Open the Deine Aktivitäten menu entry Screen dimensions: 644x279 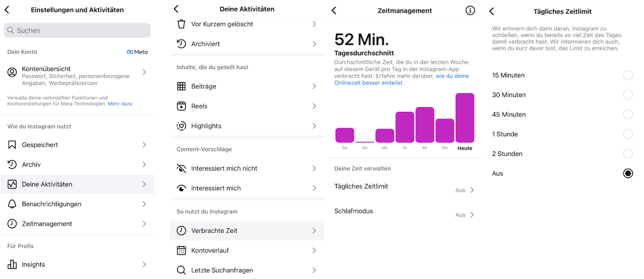pyautogui.click(x=77, y=184)
